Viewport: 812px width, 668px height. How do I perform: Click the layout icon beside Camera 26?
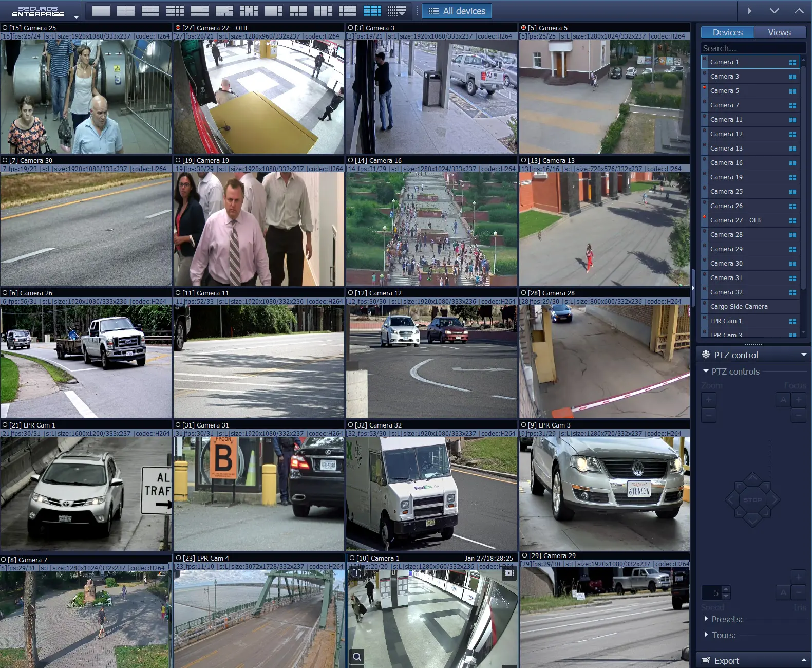(x=792, y=206)
